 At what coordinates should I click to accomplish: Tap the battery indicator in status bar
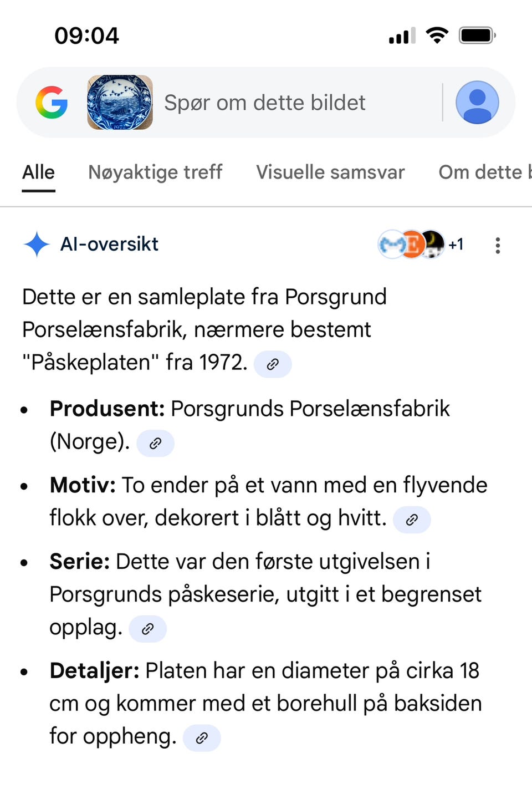(477, 35)
